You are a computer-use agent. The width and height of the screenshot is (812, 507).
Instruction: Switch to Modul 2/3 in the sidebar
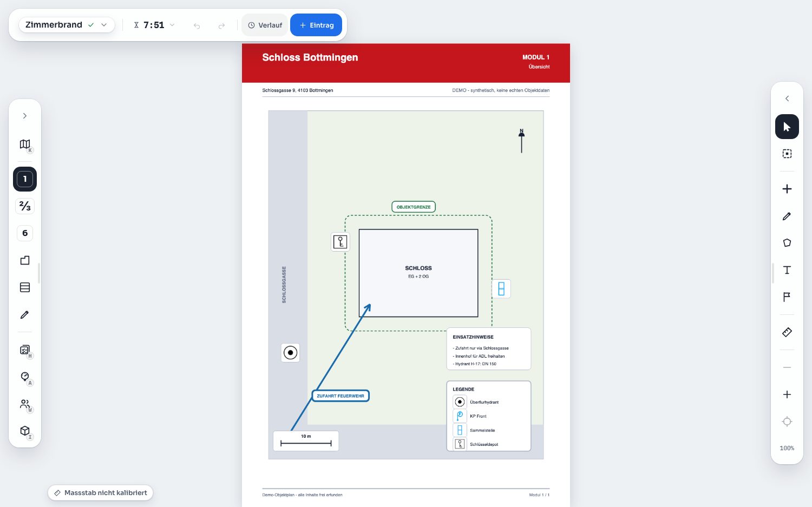(x=25, y=206)
